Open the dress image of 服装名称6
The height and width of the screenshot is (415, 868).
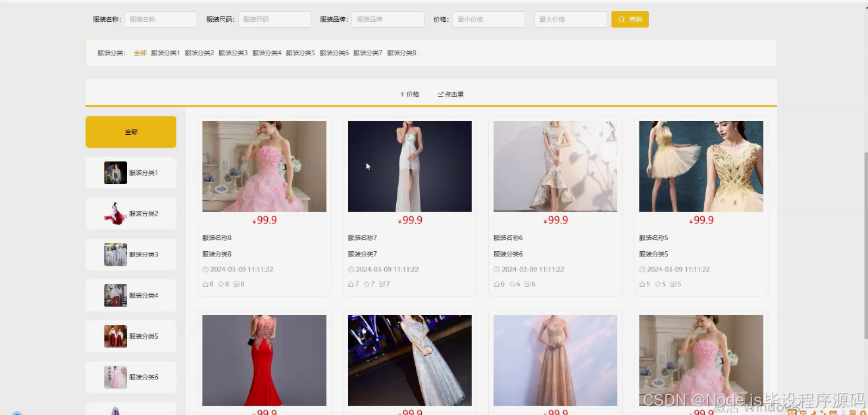pos(555,166)
